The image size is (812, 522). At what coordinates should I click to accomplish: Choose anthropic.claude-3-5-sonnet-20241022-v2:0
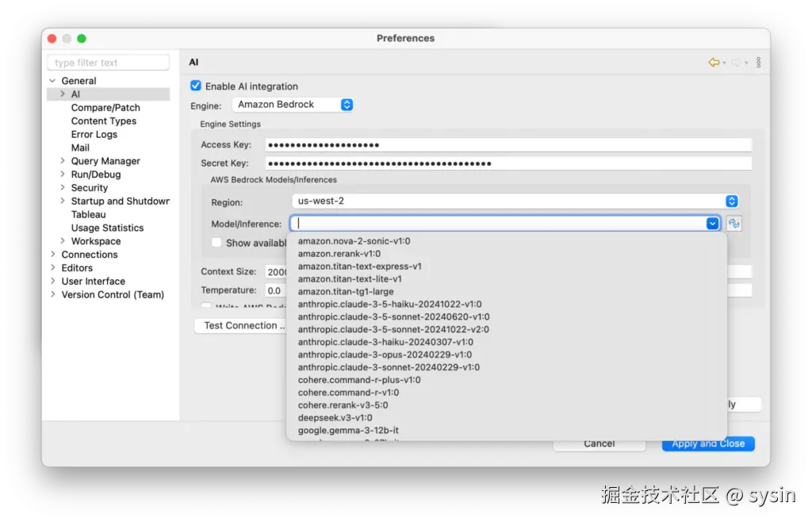(393, 329)
